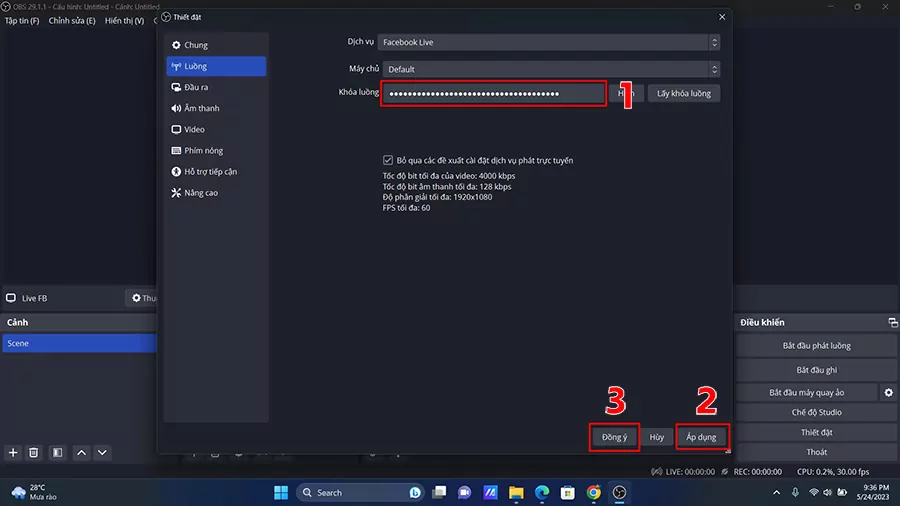Open Google Chrome on taskbar
Screen dimensions: 900x506
pos(593,493)
